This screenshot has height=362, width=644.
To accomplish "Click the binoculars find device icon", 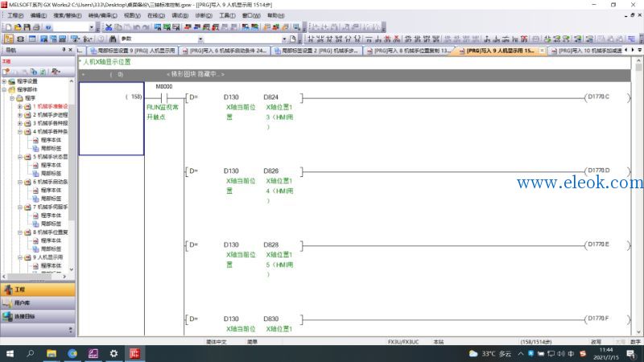I will (113, 39).
